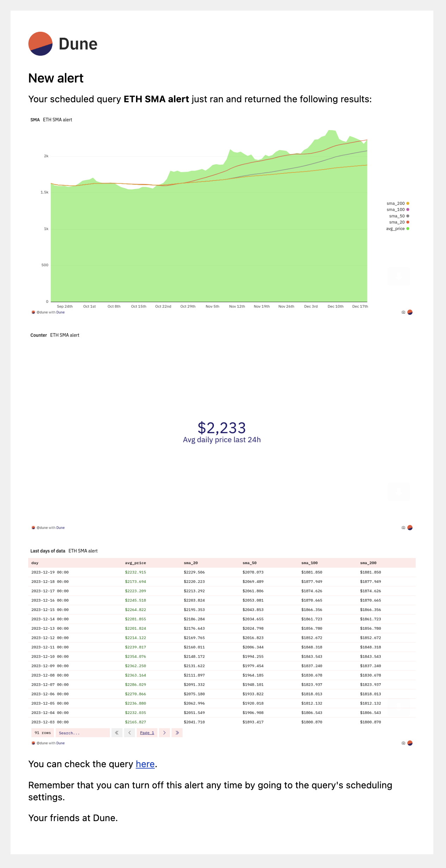Click the $2232.915 avg_price cell
This screenshot has height=868, width=446.
pyautogui.click(x=135, y=573)
